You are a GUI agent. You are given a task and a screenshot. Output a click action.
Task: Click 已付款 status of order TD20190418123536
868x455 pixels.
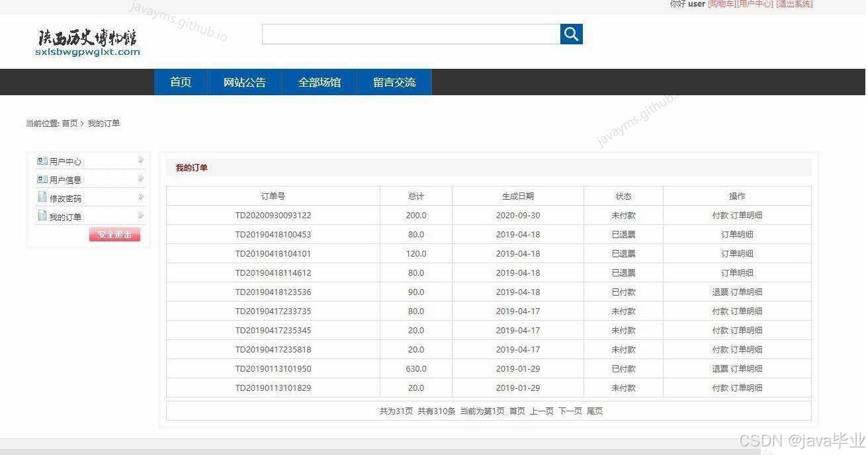623,292
